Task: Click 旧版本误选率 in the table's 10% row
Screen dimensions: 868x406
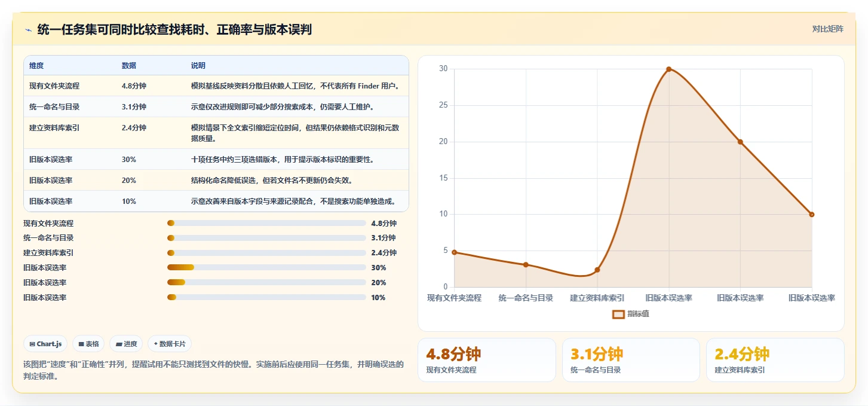Action: 51,201
